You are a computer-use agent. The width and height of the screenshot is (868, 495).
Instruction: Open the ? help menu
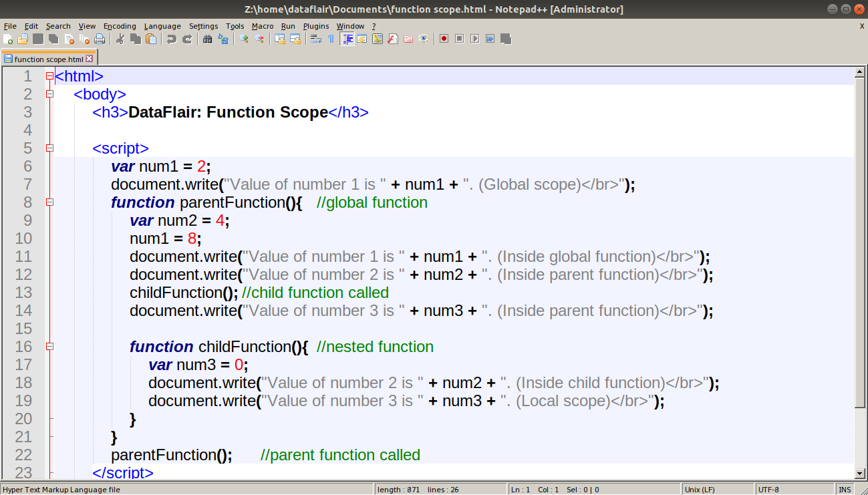point(374,26)
